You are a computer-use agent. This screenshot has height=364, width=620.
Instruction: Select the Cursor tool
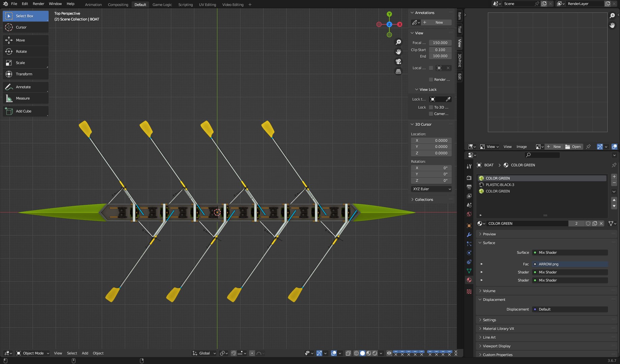point(26,27)
